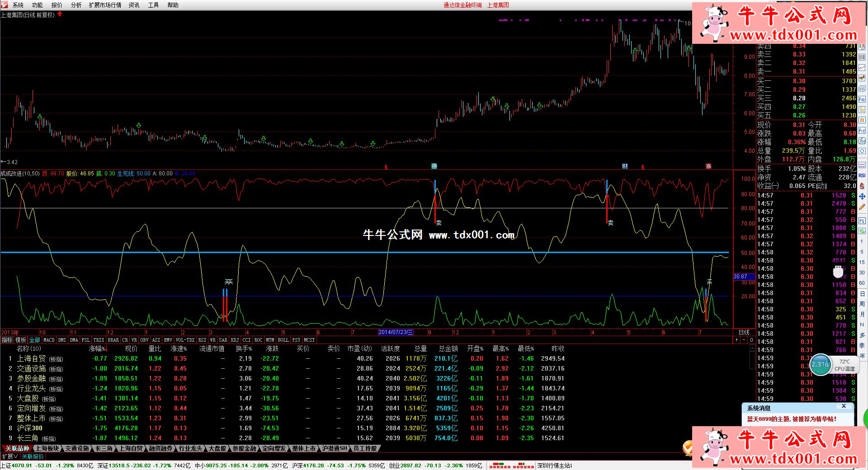Click the red dollar sign sidebar icon

point(862,186)
